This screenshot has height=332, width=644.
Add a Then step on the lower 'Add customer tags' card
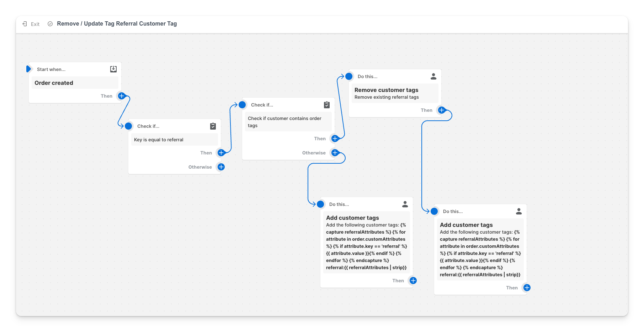coord(413,281)
